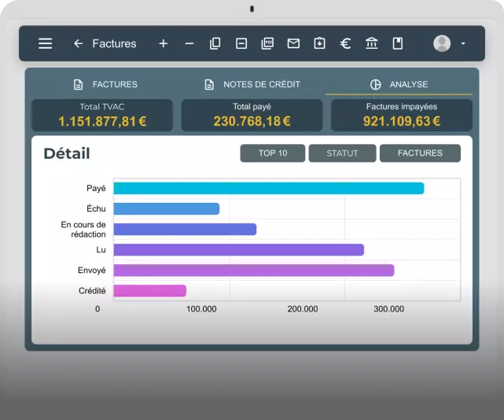Show the Top 10 chart view
Viewport: 504px width, 420px height.
click(x=273, y=153)
